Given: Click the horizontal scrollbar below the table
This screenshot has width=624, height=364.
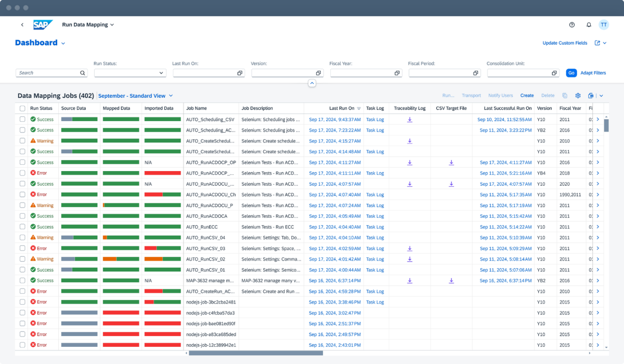Looking at the screenshot, I should pos(255,353).
